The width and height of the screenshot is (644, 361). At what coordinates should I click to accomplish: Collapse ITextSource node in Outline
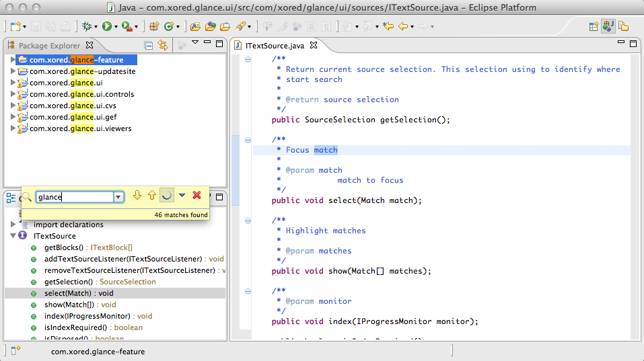13,235
